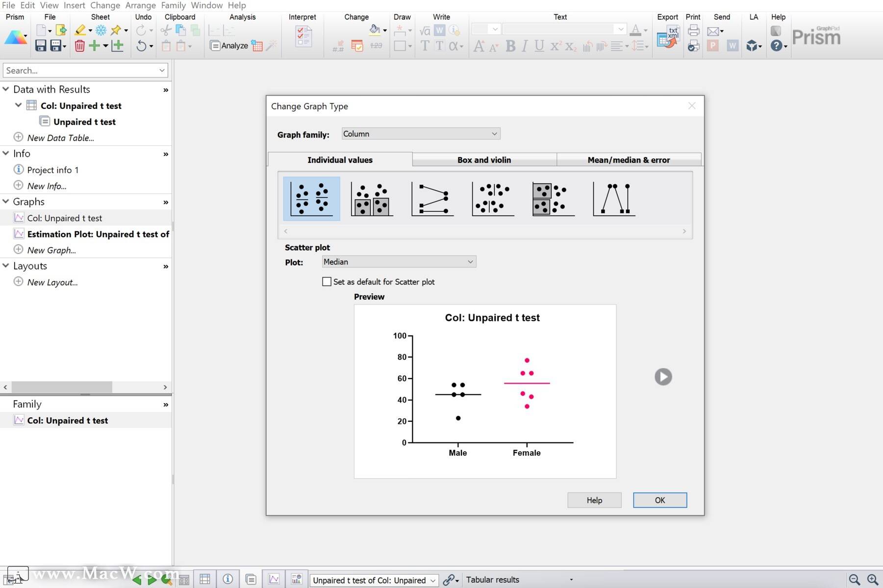Open the Plot Median dropdown
This screenshot has height=588, width=883.
coord(399,262)
